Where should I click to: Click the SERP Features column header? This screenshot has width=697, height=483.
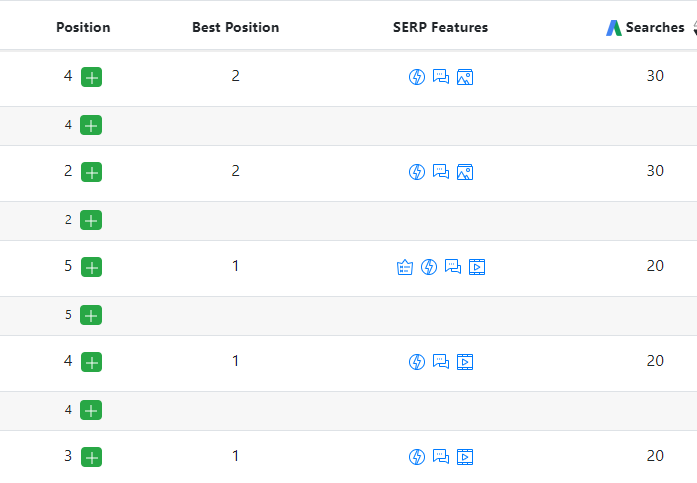coord(440,28)
